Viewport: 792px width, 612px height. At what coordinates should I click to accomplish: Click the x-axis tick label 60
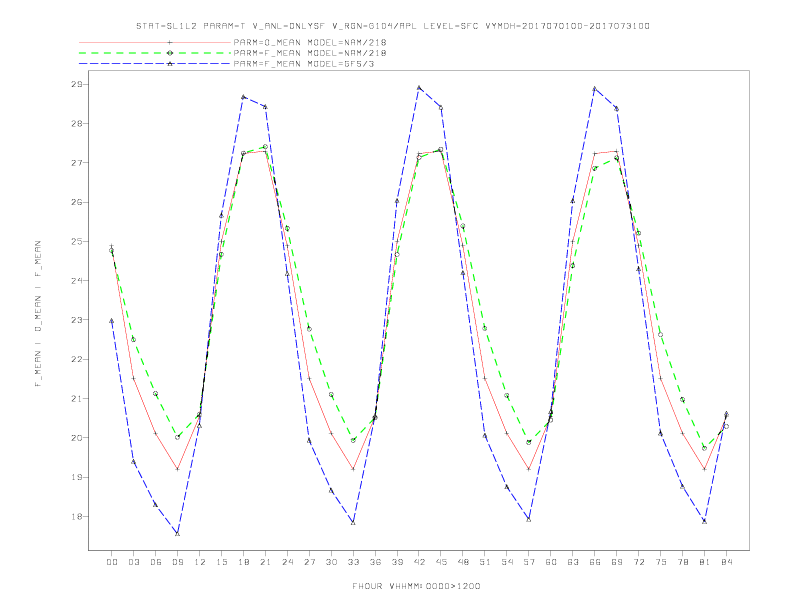tap(551, 562)
